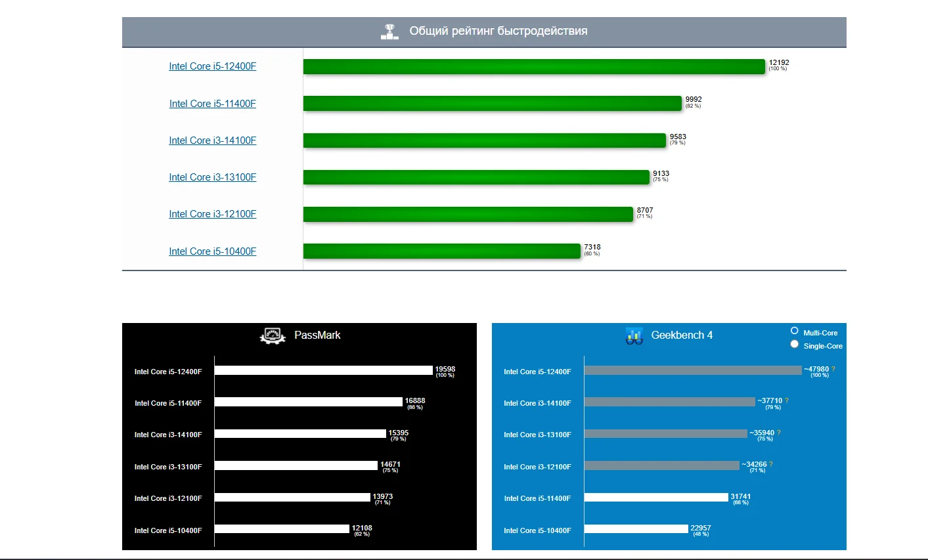The height and width of the screenshot is (560, 928).
Task: Click the green bar scoring 12192
Action: pyautogui.click(x=535, y=66)
